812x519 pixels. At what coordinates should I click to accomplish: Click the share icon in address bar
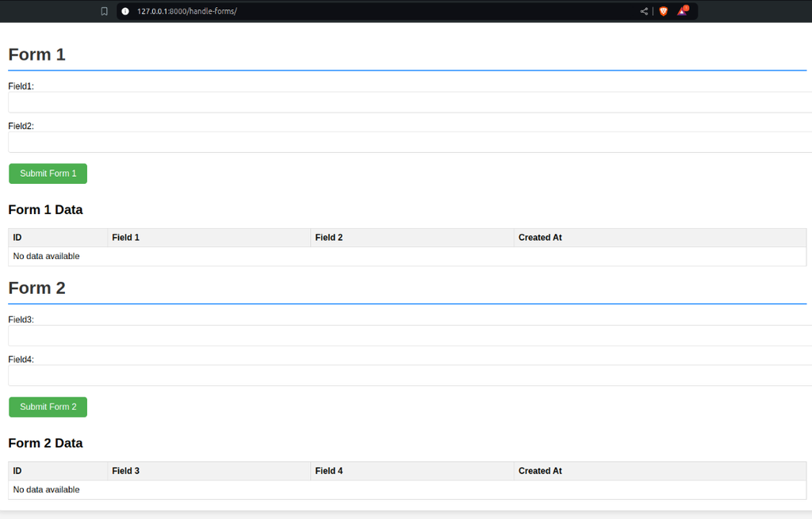(x=644, y=11)
